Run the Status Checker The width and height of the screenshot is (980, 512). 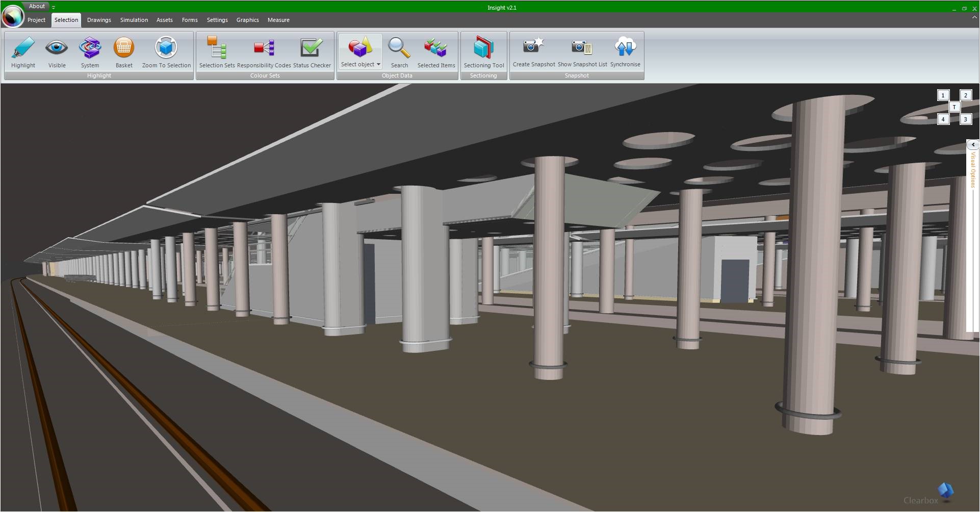[x=312, y=52]
